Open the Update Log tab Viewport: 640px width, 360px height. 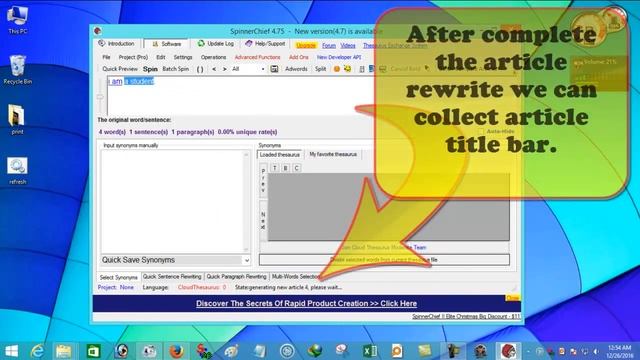(216, 44)
